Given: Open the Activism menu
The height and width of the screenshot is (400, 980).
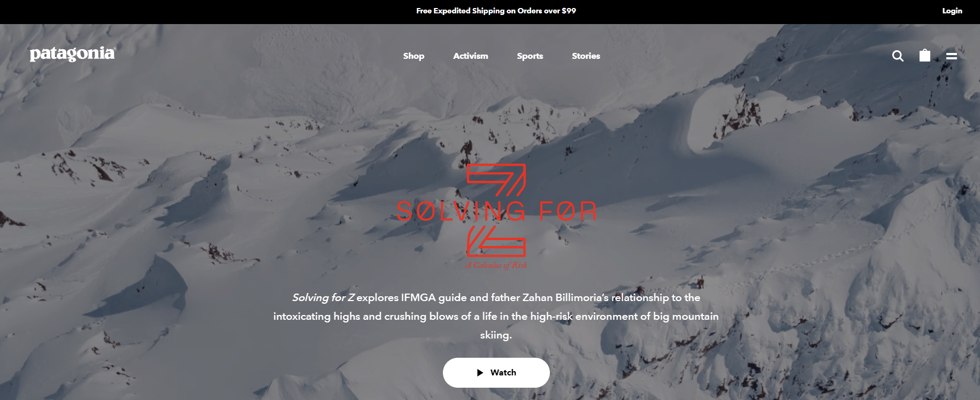Looking at the screenshot, I should click(471, 56).
